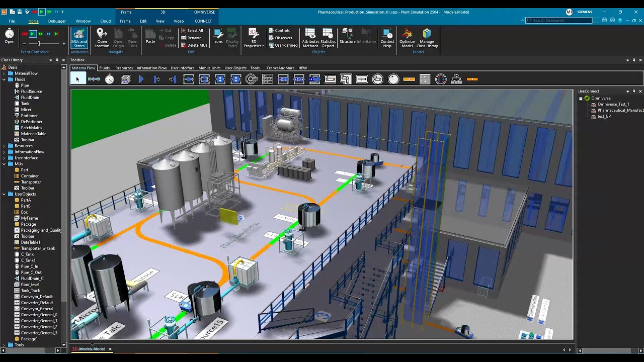644x362 pixels.
Task: Click Select All in Edit group
Action: pos(192,31)
